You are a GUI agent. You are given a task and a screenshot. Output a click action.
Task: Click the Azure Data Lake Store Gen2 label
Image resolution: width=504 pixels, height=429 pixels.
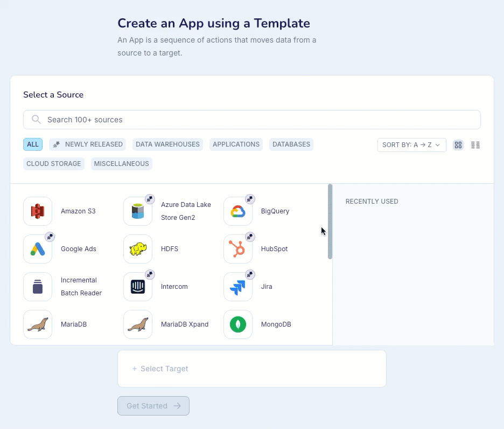click(x=186, y=211)
